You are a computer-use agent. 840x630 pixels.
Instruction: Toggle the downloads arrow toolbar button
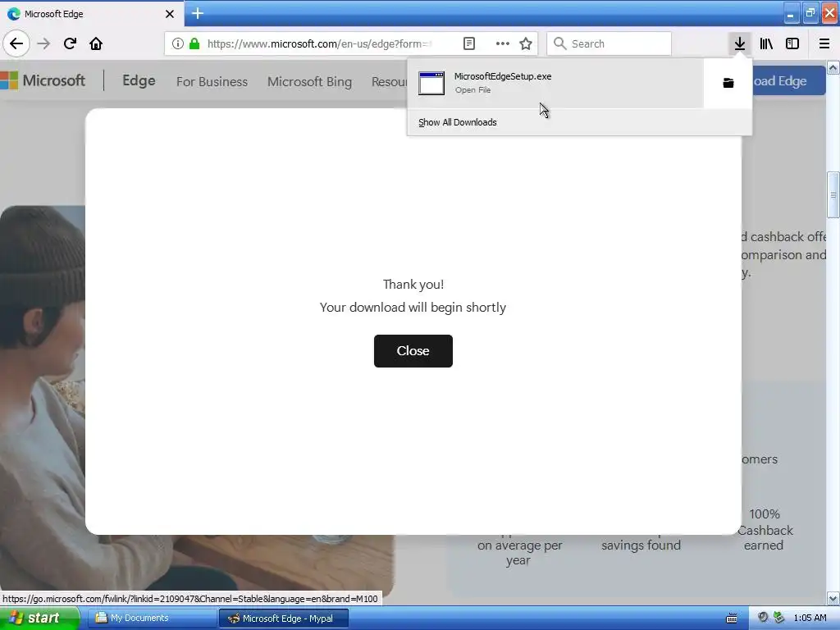740,43
